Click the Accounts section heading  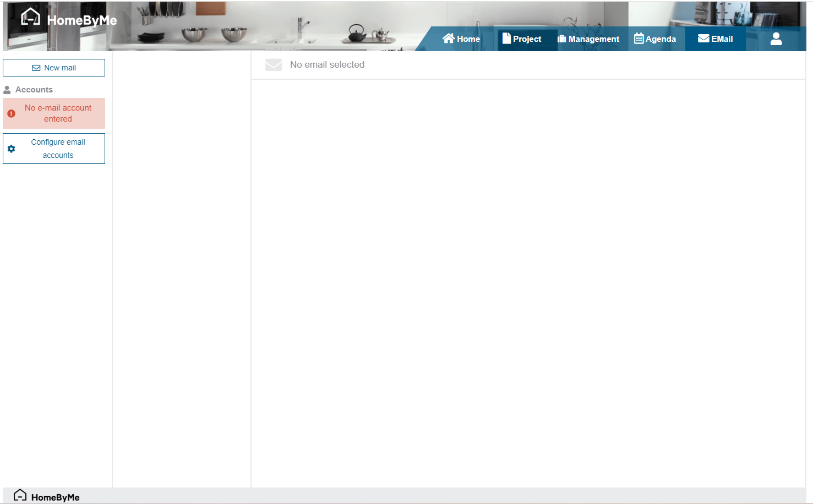coord(34,90)
